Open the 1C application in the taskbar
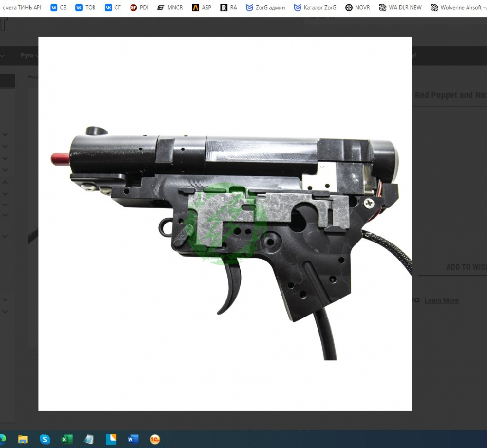This screenshot has width=487, height=448. pyautogui.click(x=155, y=439)
